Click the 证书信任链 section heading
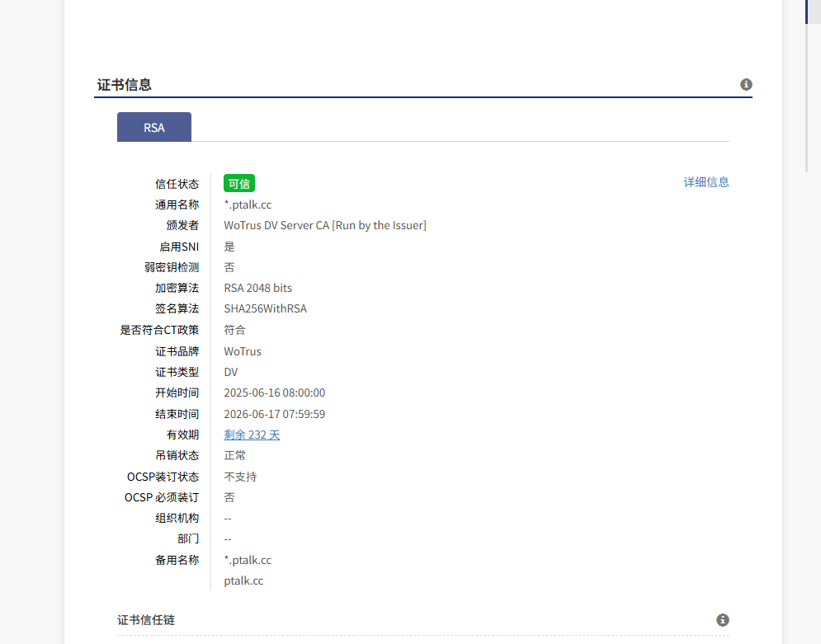This screenshot has width=821, height=644. coord(146,620)
